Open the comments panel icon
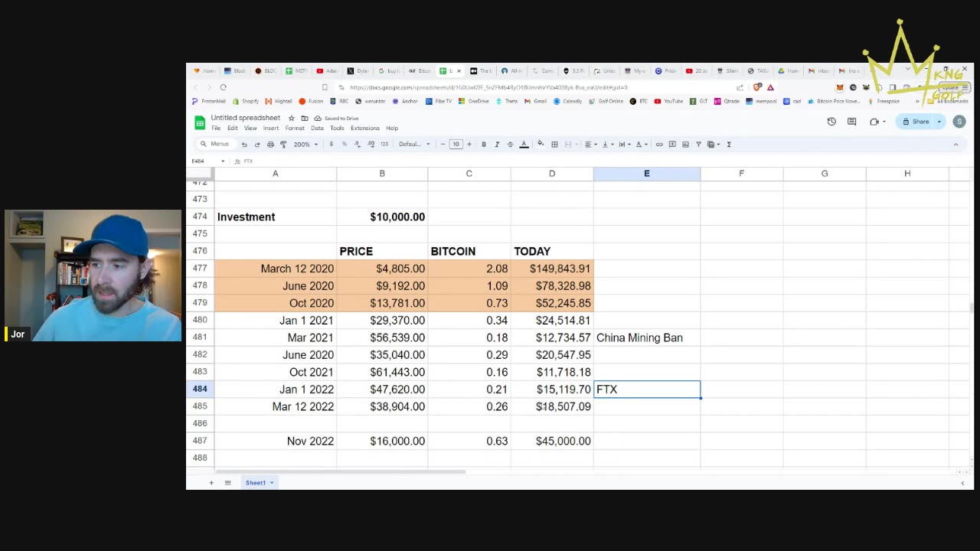The width and height of the screenshot is (980, 551). click(x=851, y=122)
